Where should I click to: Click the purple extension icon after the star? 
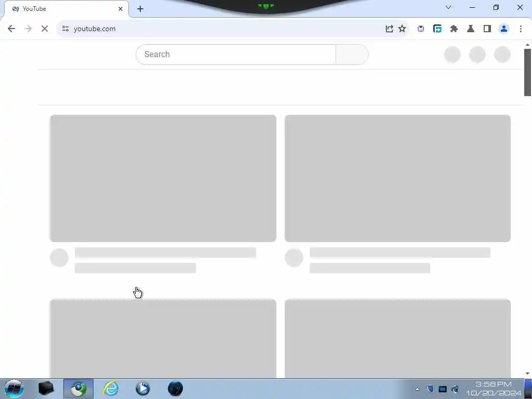click(421, 29)
